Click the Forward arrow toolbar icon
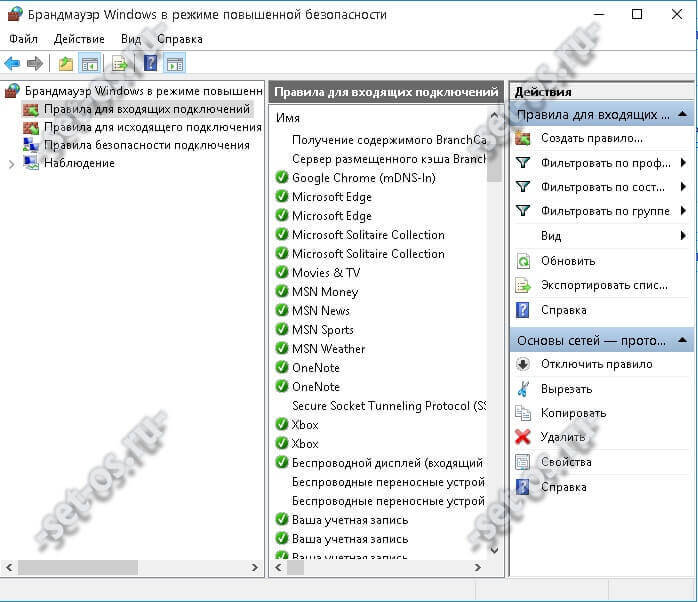Image resolution: width=698 pixels, height=602 pixels. click(35, 64)
